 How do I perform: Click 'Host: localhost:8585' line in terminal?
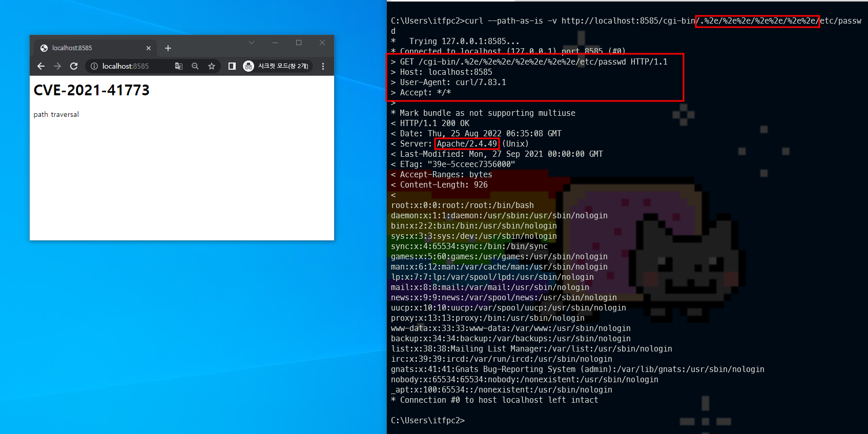[441, 72]
